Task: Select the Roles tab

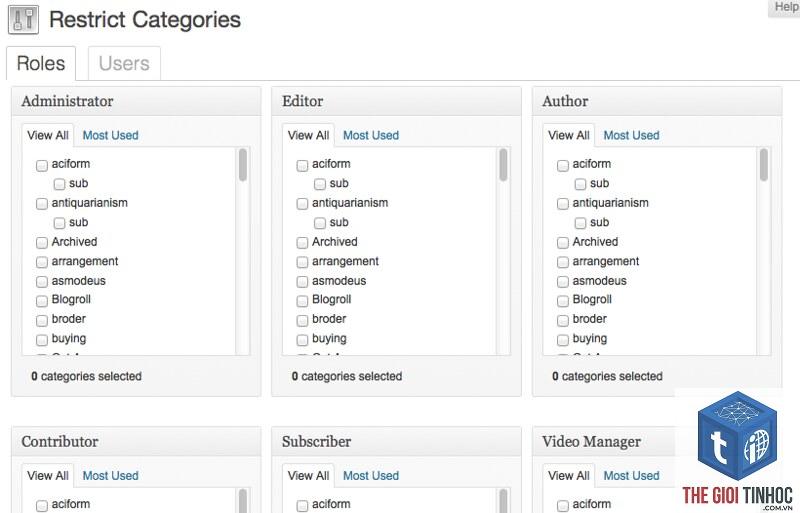Action: click(x=41, y=63)
